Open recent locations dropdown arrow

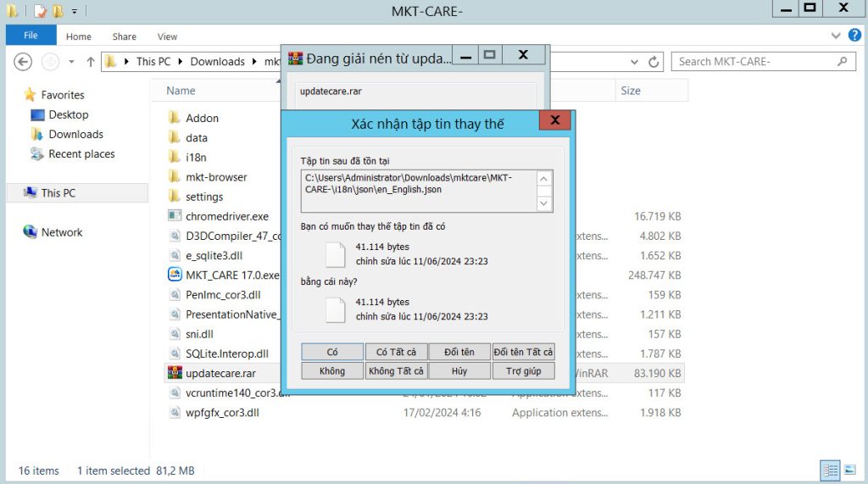[x=71, y=62]
